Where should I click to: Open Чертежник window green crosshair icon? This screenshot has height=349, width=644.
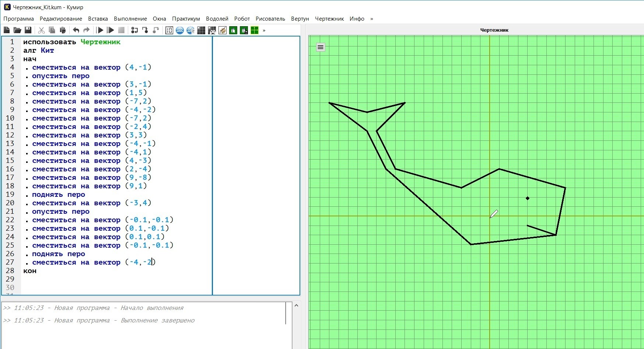pos(255,30)
